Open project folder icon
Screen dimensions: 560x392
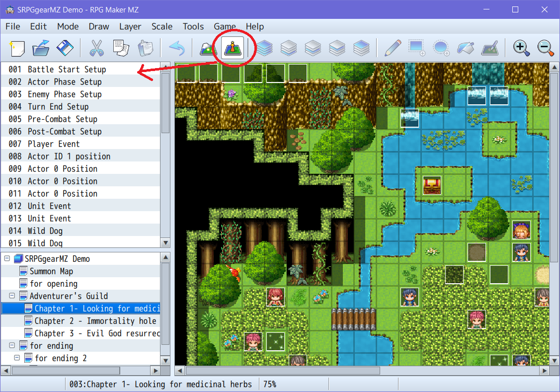pos(41,48)
